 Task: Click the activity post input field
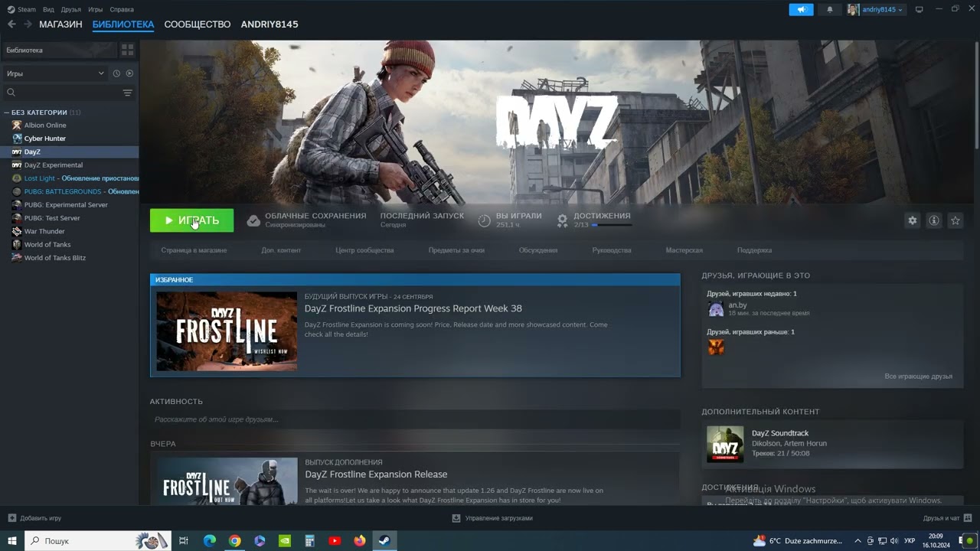(x=415, y=419)
